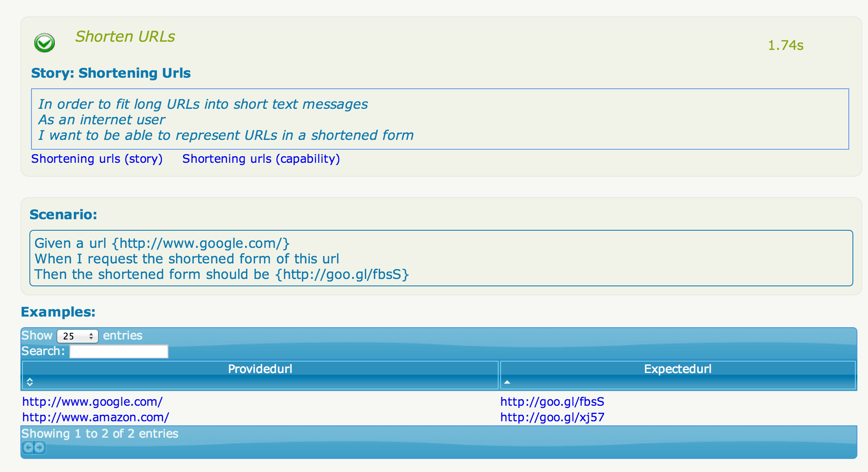Click the Search: label
This screenshot has height=472, width=868.
point(43,351)
